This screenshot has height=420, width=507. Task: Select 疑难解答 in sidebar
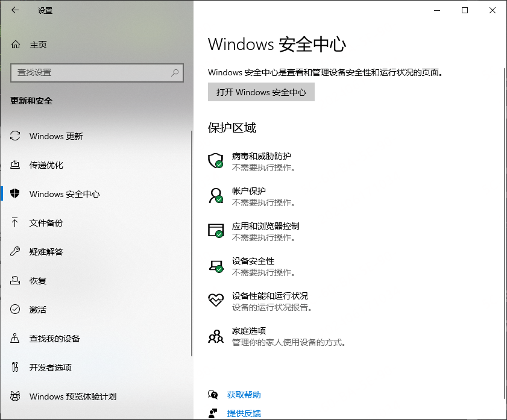point(46,252)
